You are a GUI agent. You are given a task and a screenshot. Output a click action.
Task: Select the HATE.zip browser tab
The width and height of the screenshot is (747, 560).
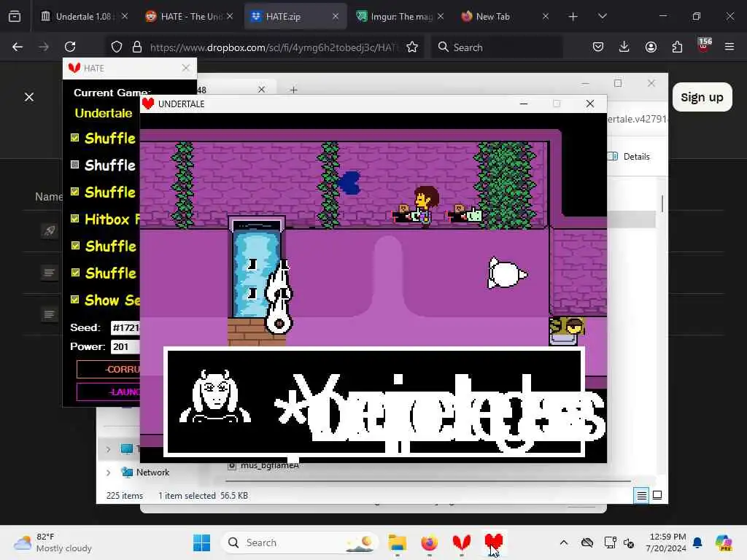click(x=295, y=17)
